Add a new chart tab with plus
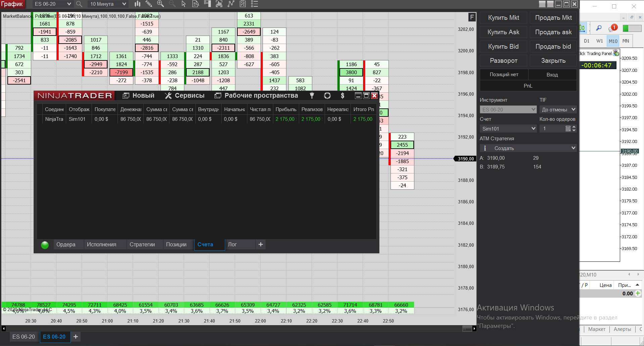This screenshot has height=346, width=644. coord(76,337)
